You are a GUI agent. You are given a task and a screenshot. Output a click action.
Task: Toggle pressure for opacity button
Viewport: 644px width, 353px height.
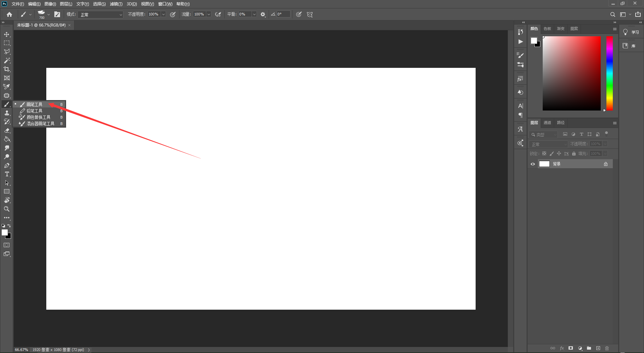[173, 14]
